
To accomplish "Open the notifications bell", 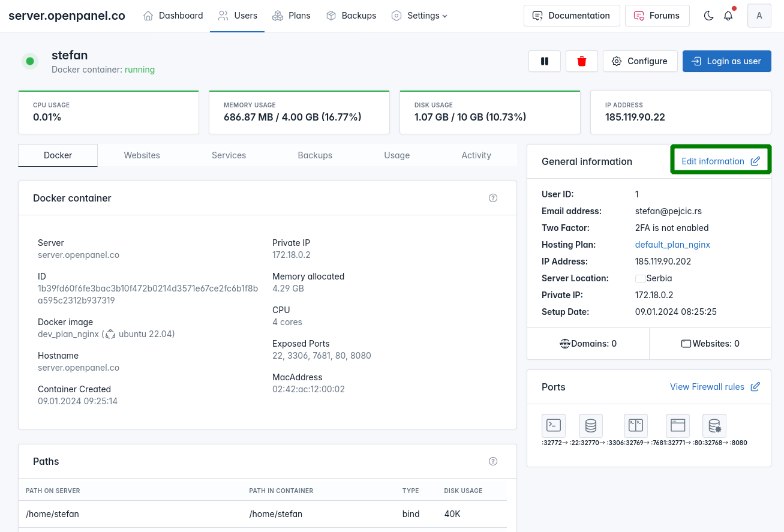I will click(728, 16).
